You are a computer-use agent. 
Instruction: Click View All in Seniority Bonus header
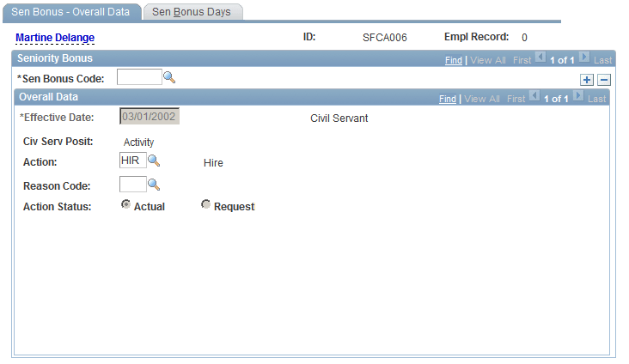coord(488,60)
